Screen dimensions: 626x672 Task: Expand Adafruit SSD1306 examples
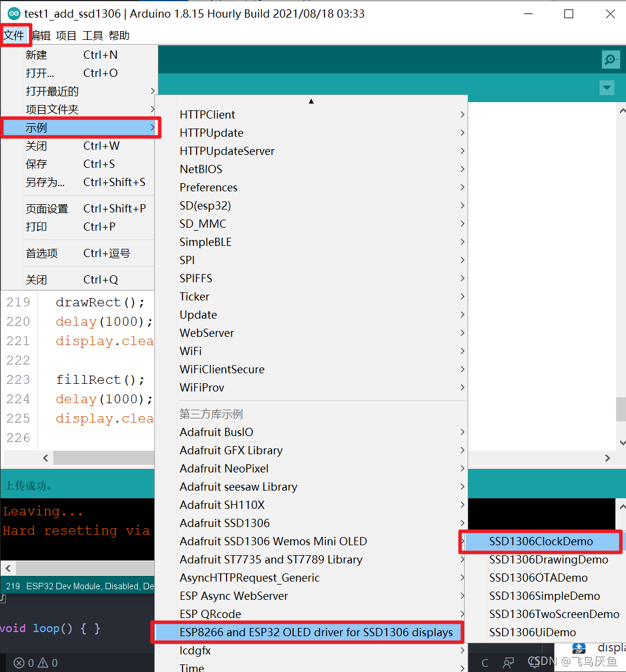pyautogui.click(x=311, y=524)
